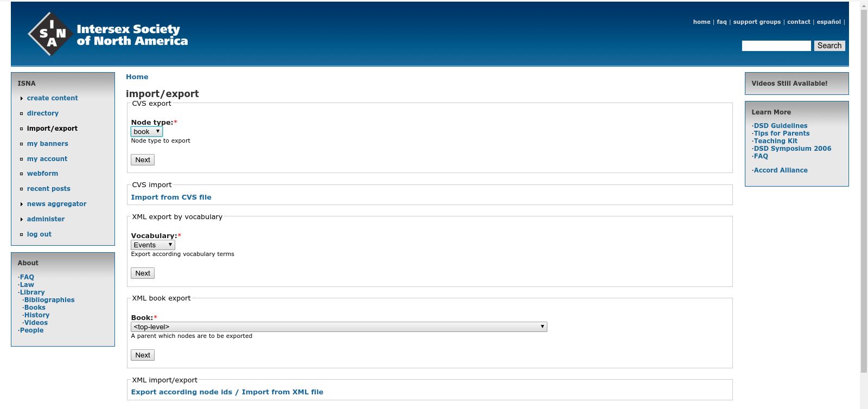This screenshot has width=868, height=409.
Task: Open People in About block
Action: pyautogui.click(x=31, y=330)
